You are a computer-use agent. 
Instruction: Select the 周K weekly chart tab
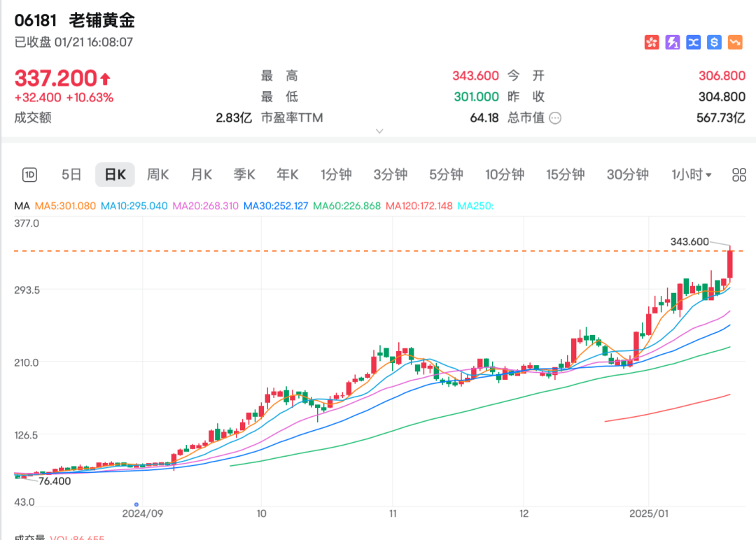[x=157, y=175]
